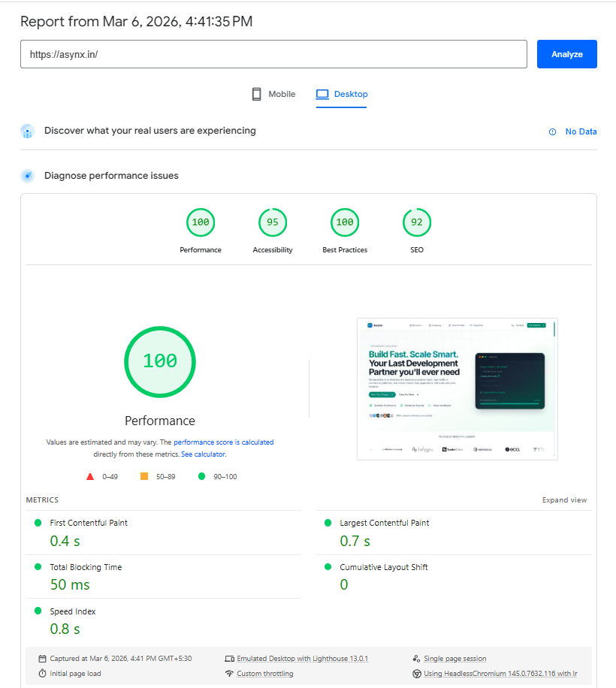
Task: Open the 'See calculator' link
Action: pos(203,454)
